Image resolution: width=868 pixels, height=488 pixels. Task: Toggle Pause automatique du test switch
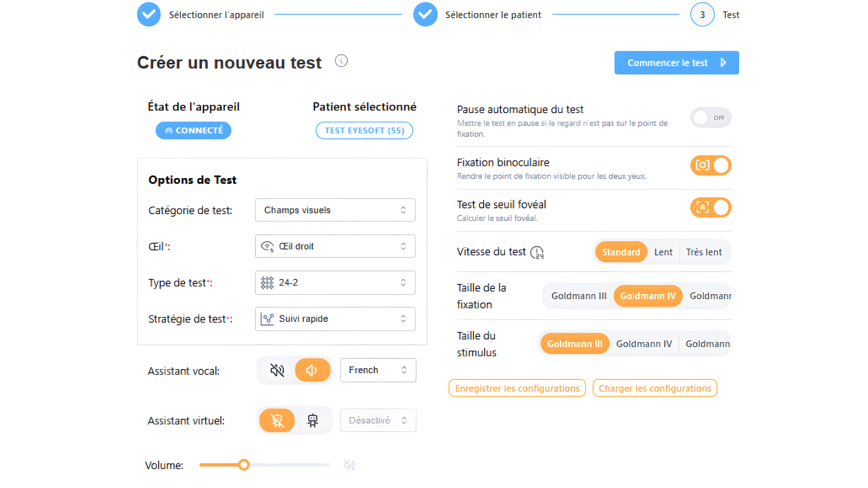(x=710, y=118)
